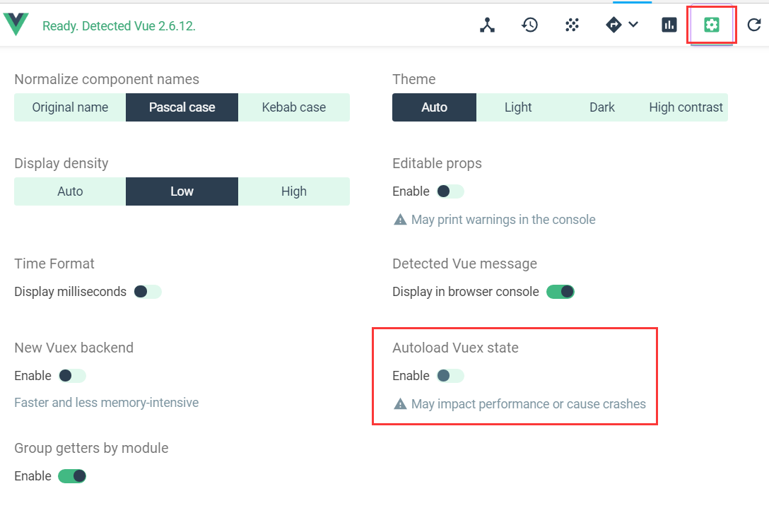
Task: Open the Routing tab diamond icon
Action: click(614, 25)
